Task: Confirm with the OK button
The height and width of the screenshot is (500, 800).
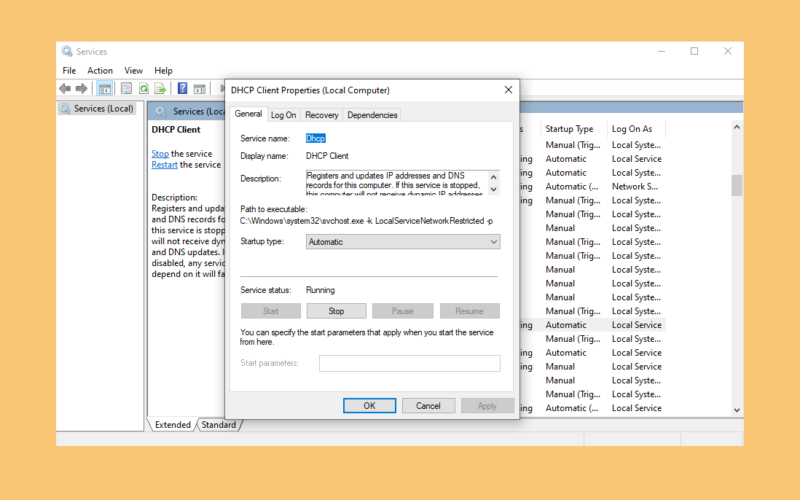Action: coord(369,406)
